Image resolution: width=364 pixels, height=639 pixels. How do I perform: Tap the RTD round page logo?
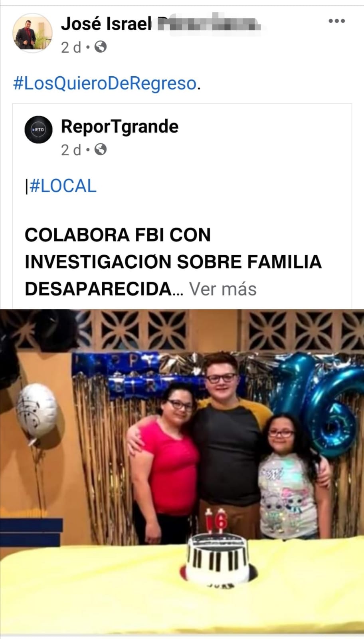click(x=38, y=129)
